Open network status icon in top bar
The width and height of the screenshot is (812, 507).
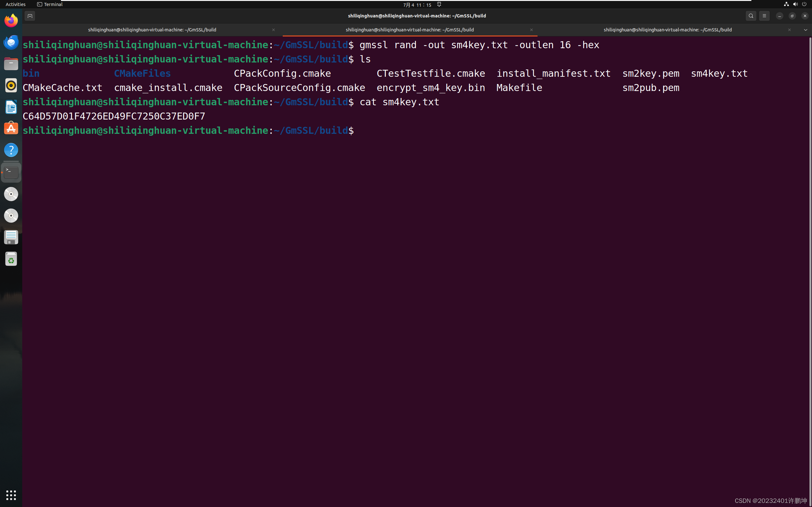click(x=786, y=4)
